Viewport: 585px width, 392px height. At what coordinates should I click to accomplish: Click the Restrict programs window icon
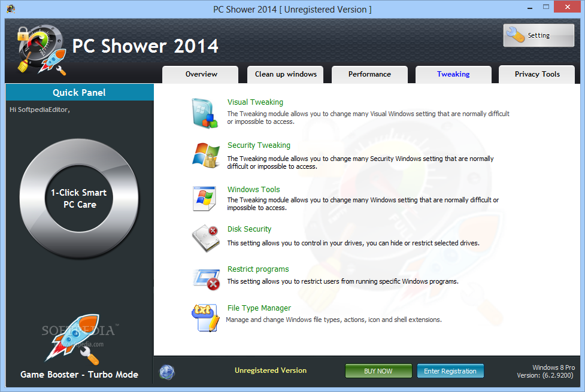coord(207,279)
